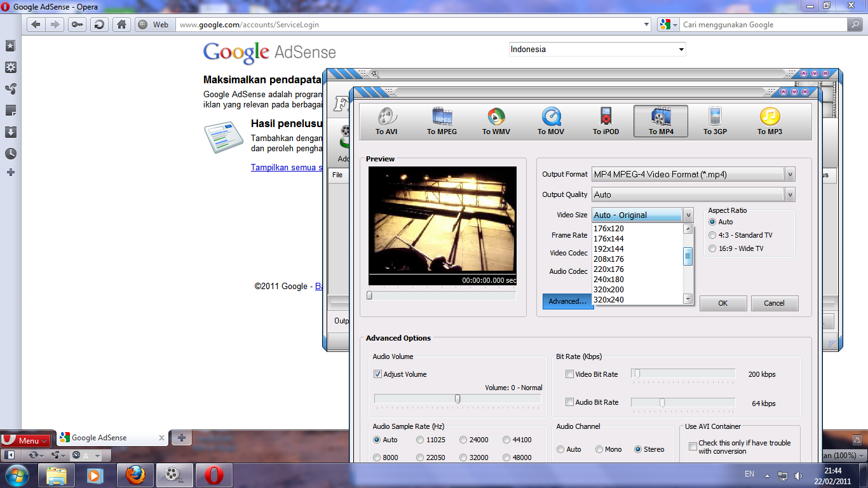The width and height of the screenshot is (868, 488).
Task: Select 16:9 Wide TV aspect ratio
Action: (x=712, y=248)
